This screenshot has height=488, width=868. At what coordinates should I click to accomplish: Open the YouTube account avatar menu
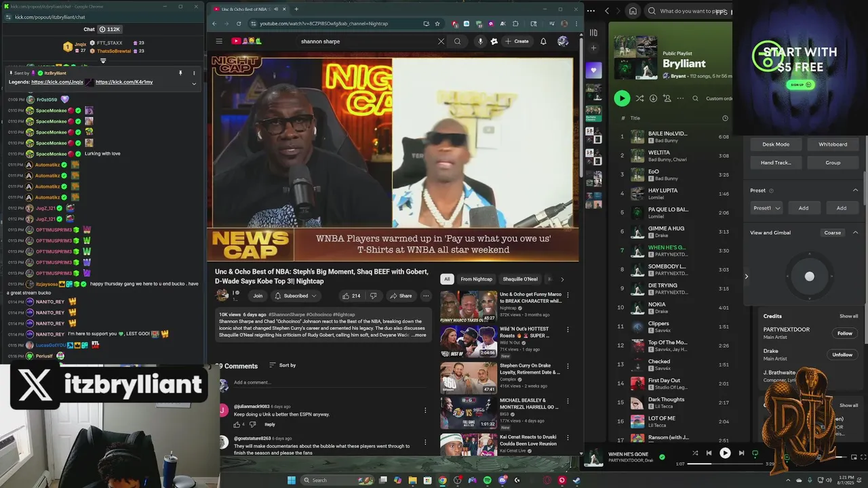(x=563, y=41)
